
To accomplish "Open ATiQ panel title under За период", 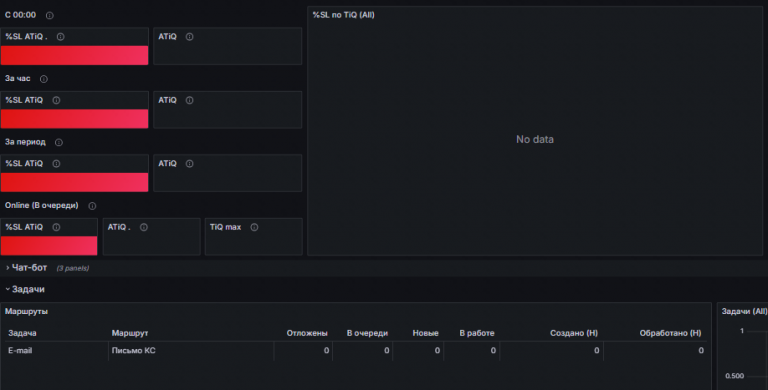I will point(167,163).
